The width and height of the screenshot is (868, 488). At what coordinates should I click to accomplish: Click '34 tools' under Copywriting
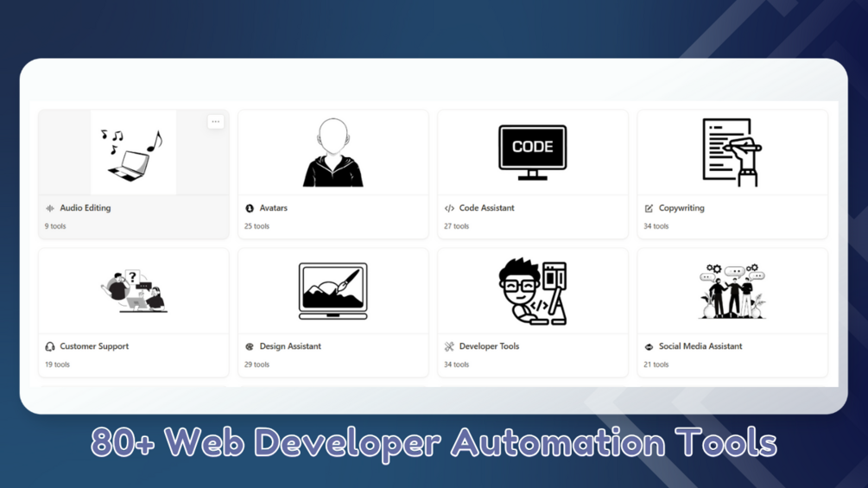click(656, 226)
